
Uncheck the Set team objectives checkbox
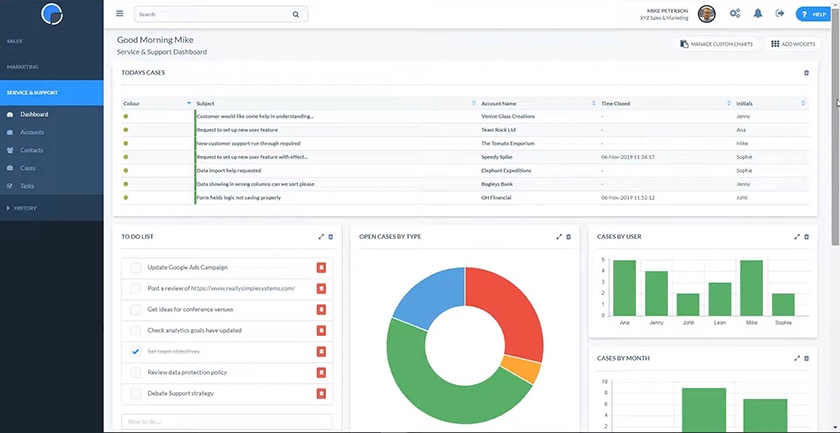point(136,352)
